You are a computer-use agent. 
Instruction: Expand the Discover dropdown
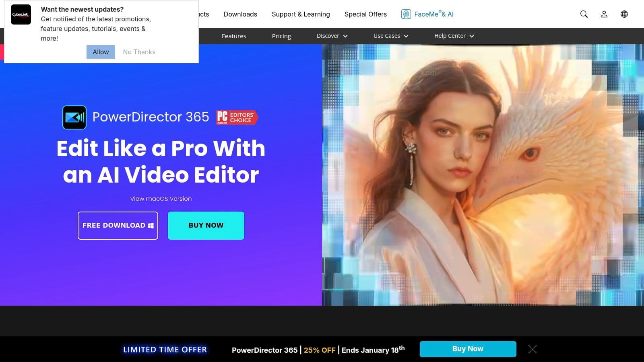(x=331, y=36)
